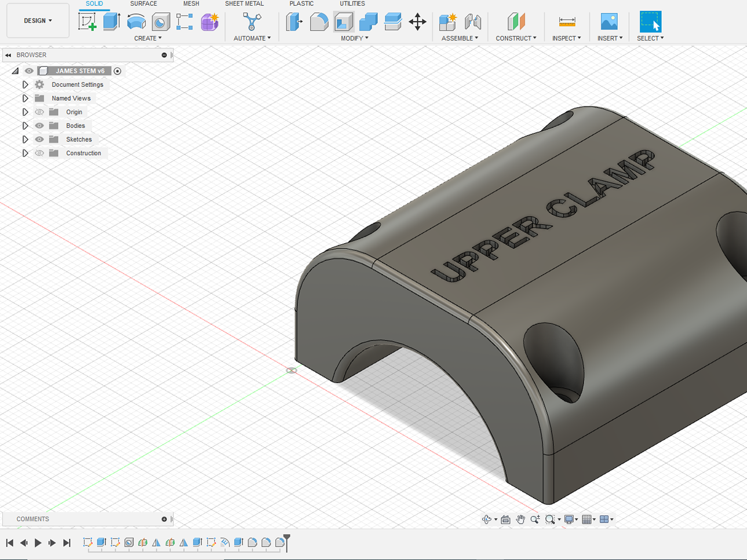Viewport: 747px width, 560px height.
Task: Open the purple Create Form tool
Action: (210, 22)
